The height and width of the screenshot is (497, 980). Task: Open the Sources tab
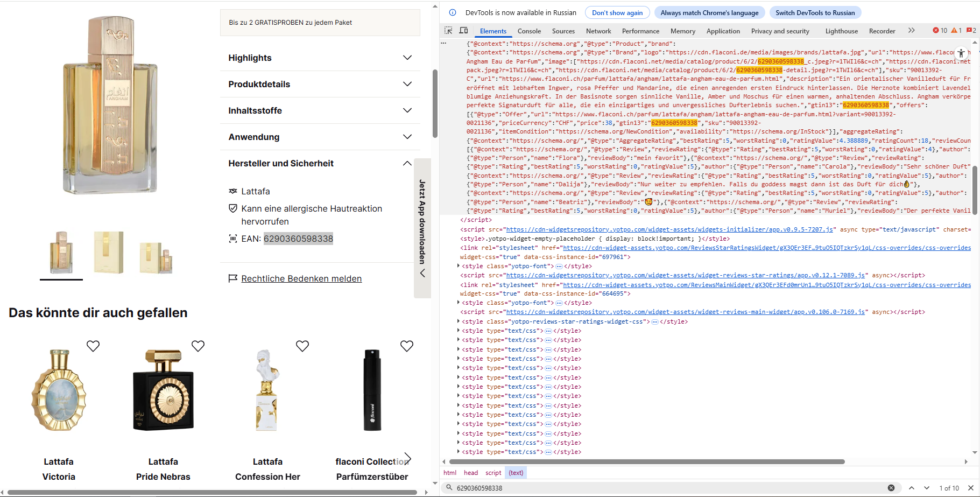563,31
